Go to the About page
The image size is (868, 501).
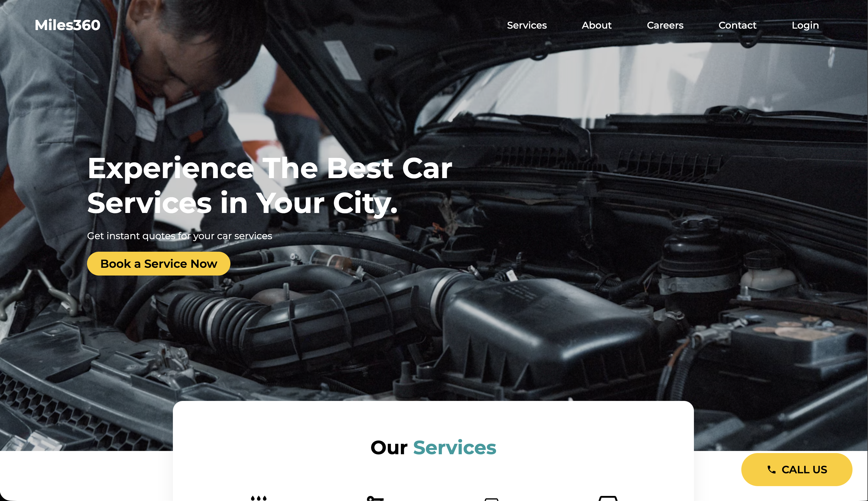point(597,25)
